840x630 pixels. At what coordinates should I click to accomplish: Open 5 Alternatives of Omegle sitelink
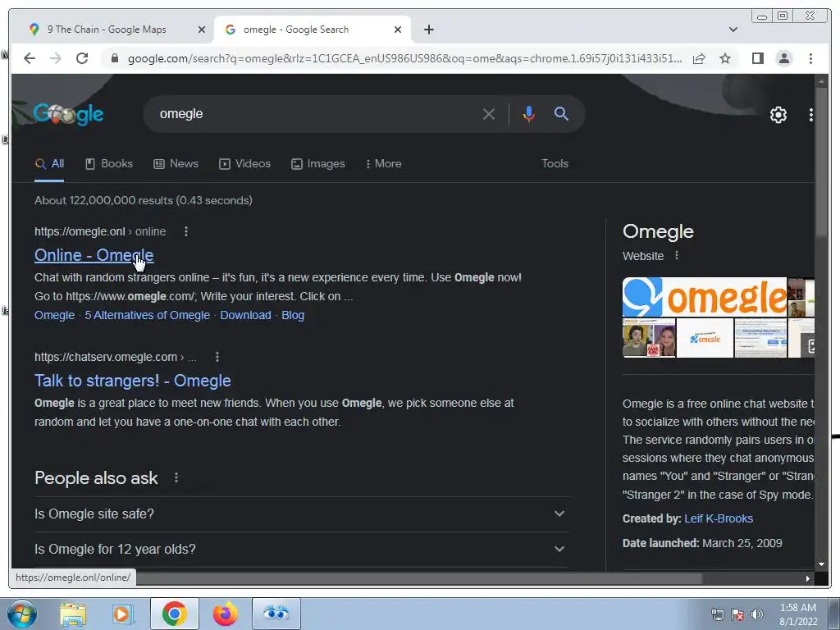point(148,316)
